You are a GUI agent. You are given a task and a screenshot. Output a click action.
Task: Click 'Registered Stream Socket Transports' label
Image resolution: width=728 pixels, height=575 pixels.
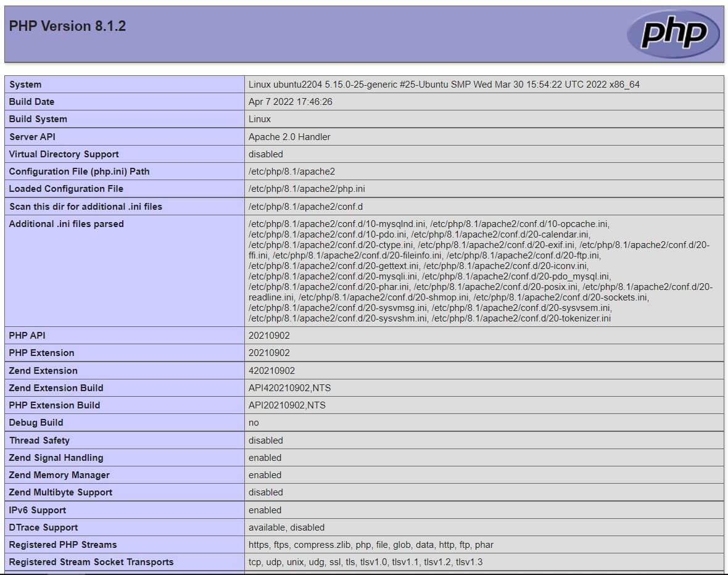point(91,562)
